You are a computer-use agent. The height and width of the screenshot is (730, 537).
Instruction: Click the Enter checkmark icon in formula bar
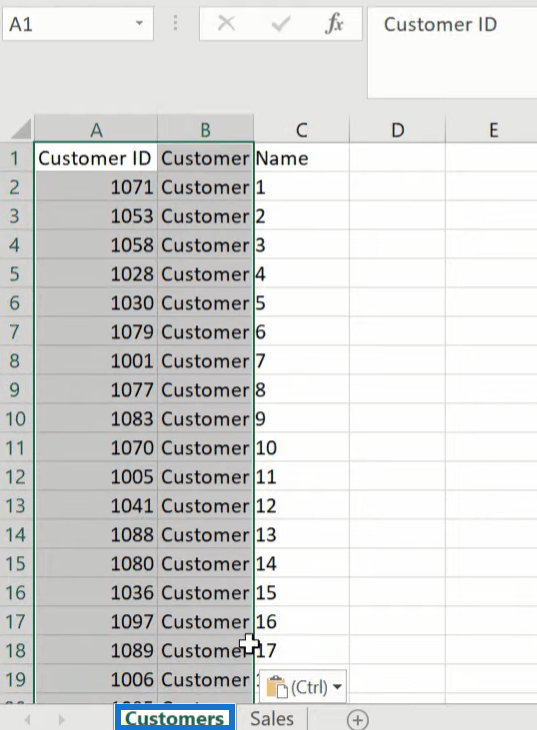[281, 24]
